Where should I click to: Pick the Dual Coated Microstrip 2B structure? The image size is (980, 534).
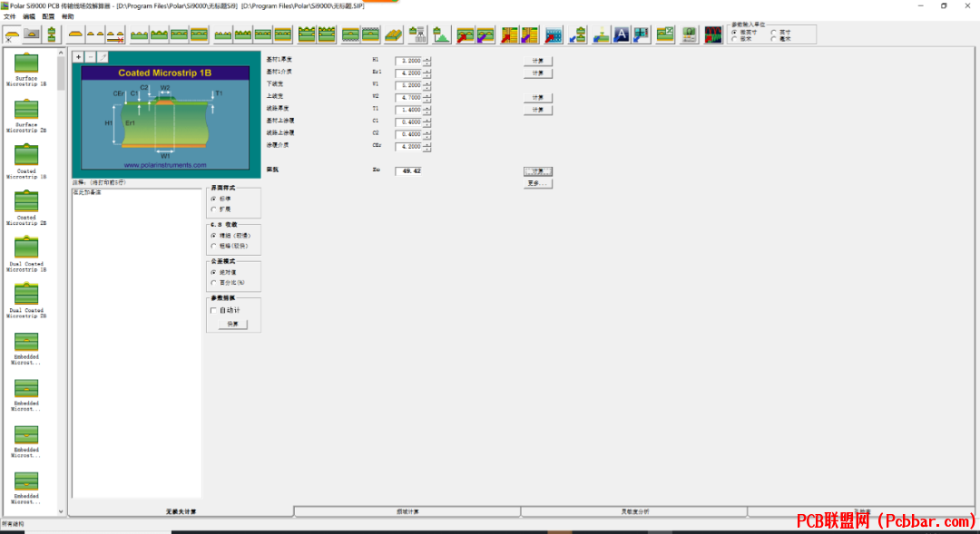(x=26, y=301)
